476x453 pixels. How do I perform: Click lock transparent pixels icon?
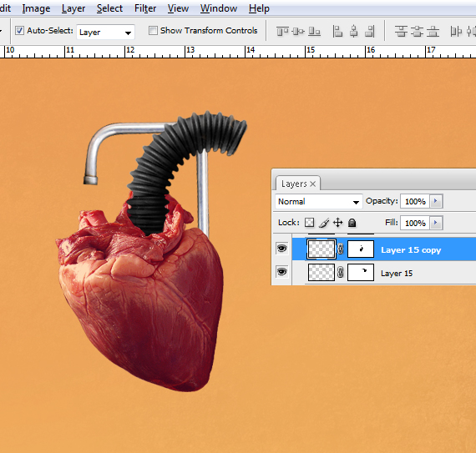coord(309,223)
